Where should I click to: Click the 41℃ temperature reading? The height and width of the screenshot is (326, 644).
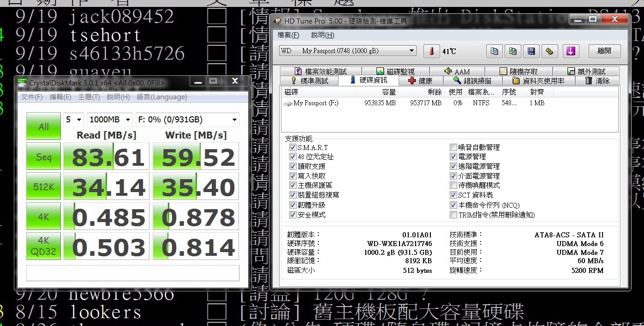pyautogui.click(x=449, y=51)
